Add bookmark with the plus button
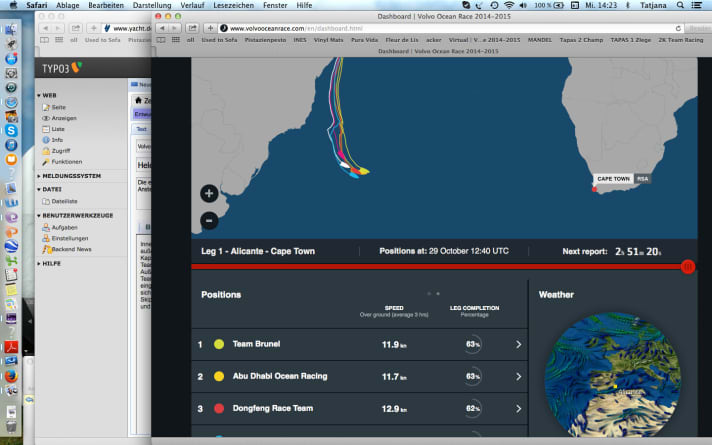 point(210,28)
